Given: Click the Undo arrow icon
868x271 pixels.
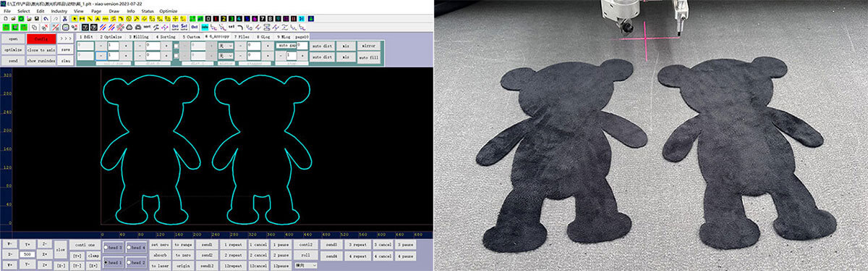Looking at the screenshot, I should point(46,18).
